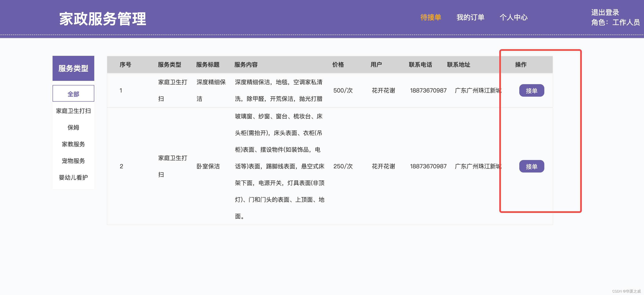Click the 服务内容 column header

(246, 65)
